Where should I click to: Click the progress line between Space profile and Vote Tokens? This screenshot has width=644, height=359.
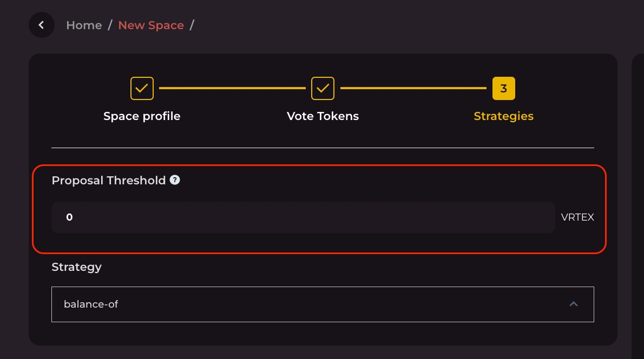232,88
